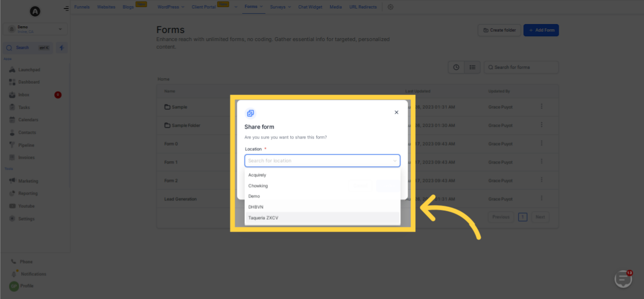Open actions menu for Lead Generation row
This screenshot has width=644, height=299.
tap(542, 199)
